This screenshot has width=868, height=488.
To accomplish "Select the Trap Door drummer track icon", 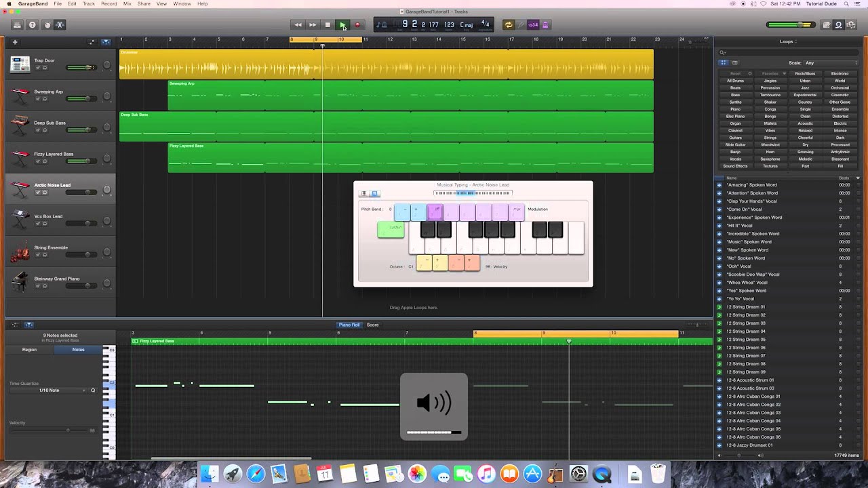I will tap(20, 64).
